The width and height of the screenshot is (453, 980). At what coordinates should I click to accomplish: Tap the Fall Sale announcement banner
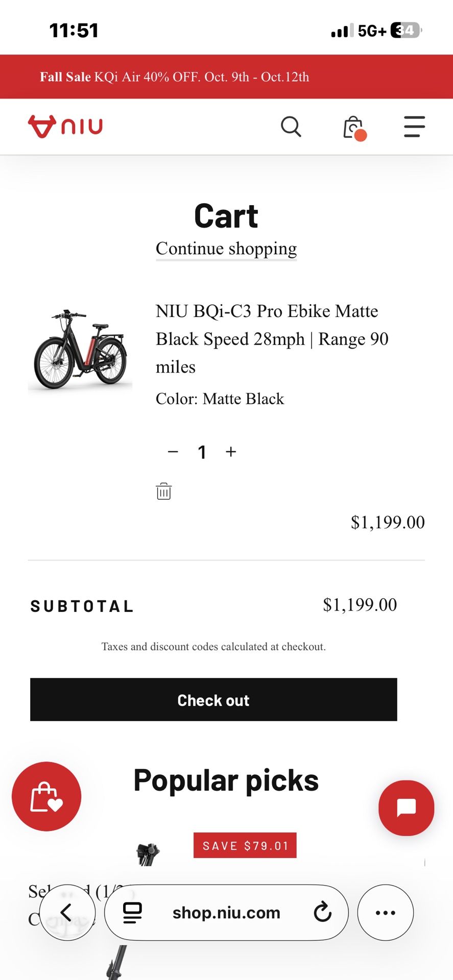point(175,77)
